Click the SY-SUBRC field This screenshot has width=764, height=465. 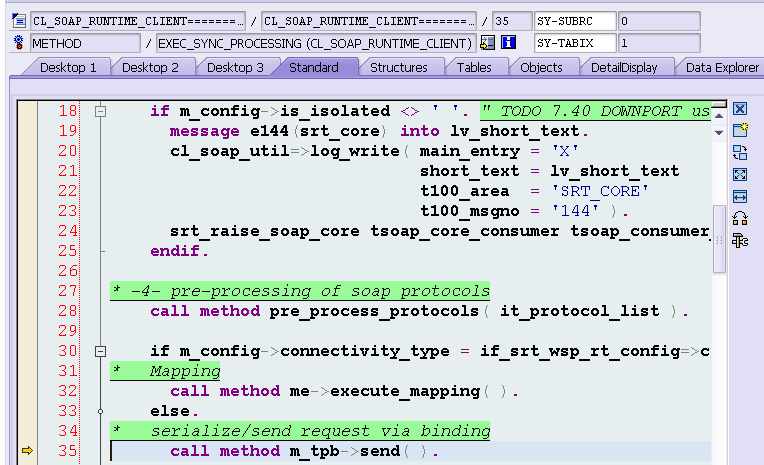click(x=575, y=21)
